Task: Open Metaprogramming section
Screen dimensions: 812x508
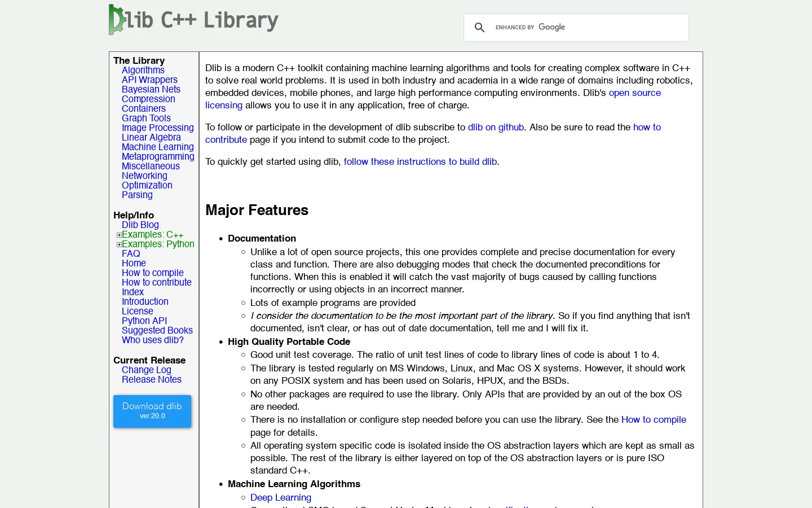Action: pyautogui.click(x=158, y=156)
